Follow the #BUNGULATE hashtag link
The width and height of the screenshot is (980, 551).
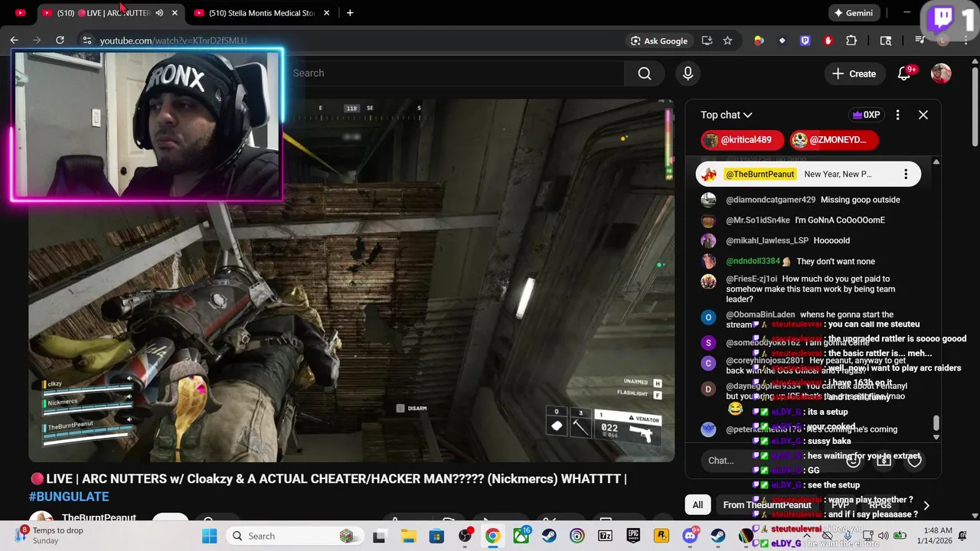69,497
